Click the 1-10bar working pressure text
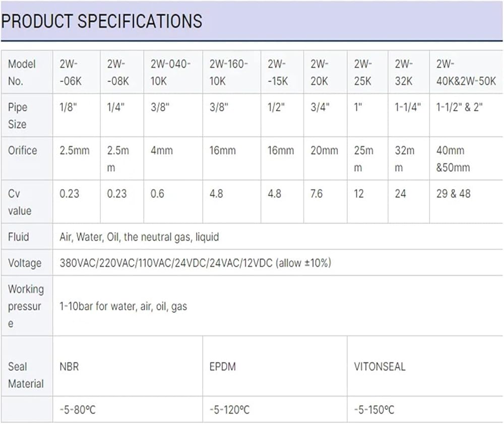This screenshot has width=504, height=424. 123,307
